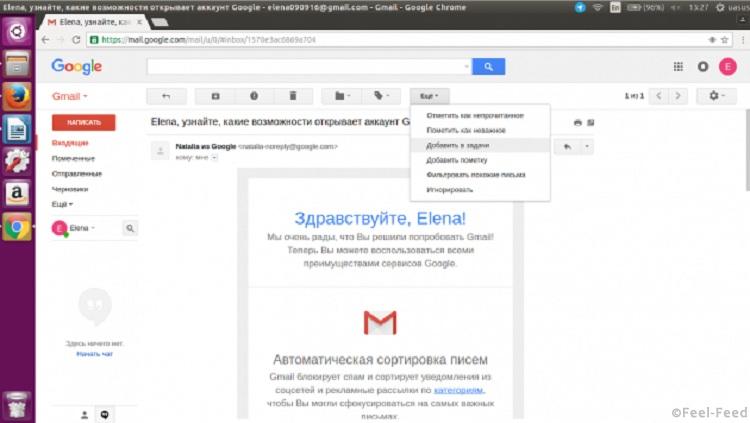The image size is (750, 423).
Task: Click the Start a chat link
Action: (94, 354)
